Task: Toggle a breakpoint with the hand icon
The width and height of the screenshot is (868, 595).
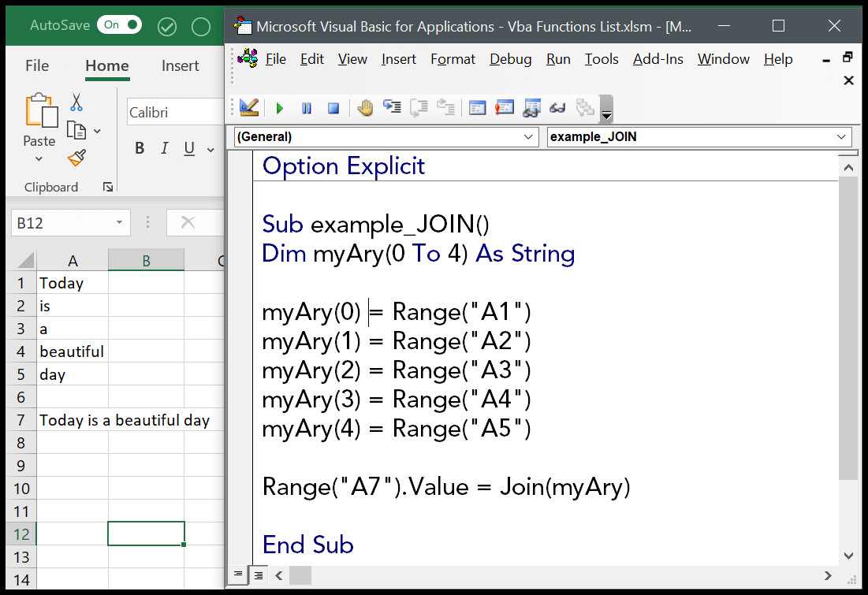Action: (365, 108)
